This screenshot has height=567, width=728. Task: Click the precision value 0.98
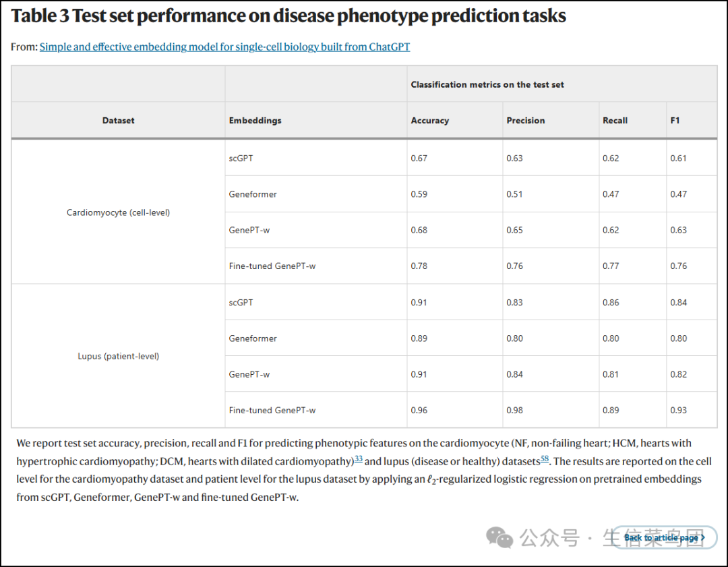515,410
